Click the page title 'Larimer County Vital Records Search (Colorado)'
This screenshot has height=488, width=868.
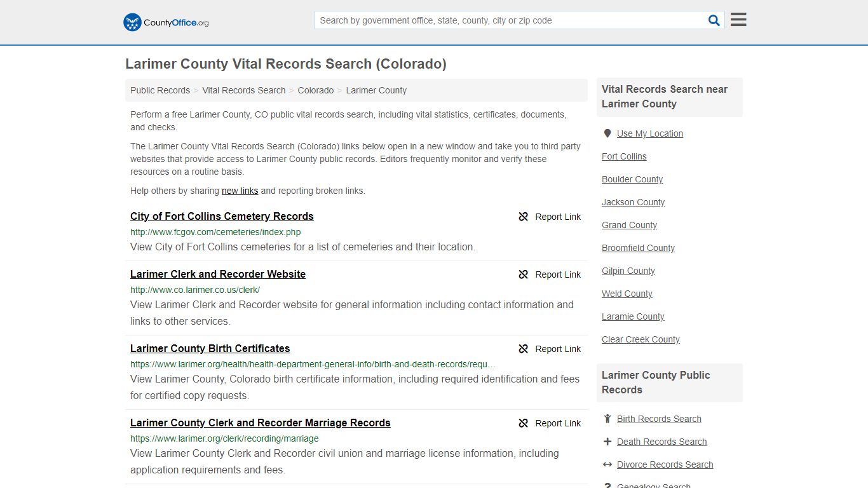pos(286,64)
